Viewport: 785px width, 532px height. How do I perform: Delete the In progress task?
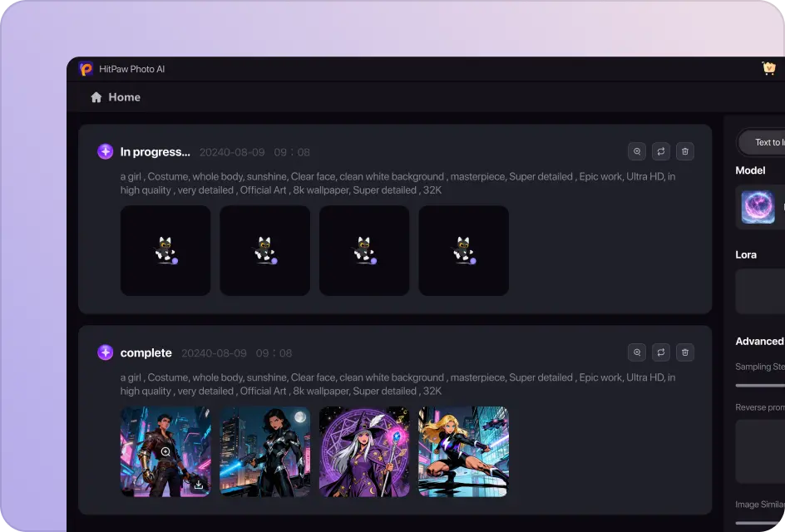point(685,151)
